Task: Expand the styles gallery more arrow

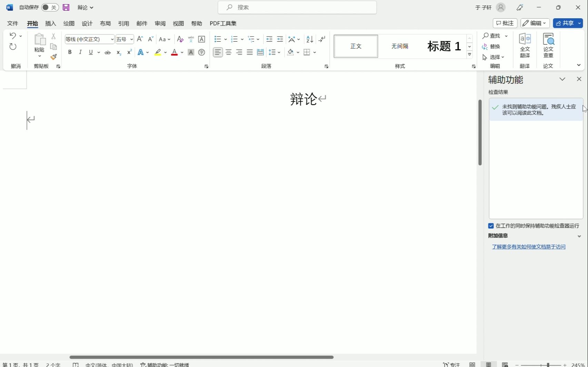Action: pos(469,54)
